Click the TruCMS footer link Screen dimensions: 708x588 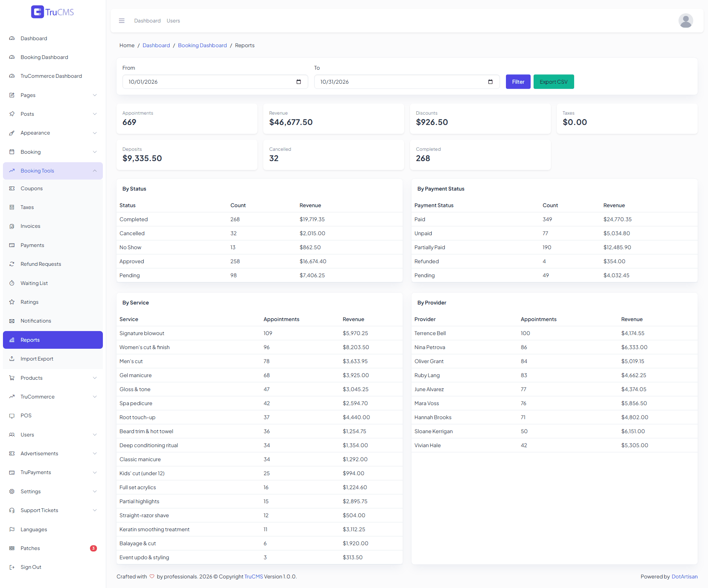coord(254,577)
